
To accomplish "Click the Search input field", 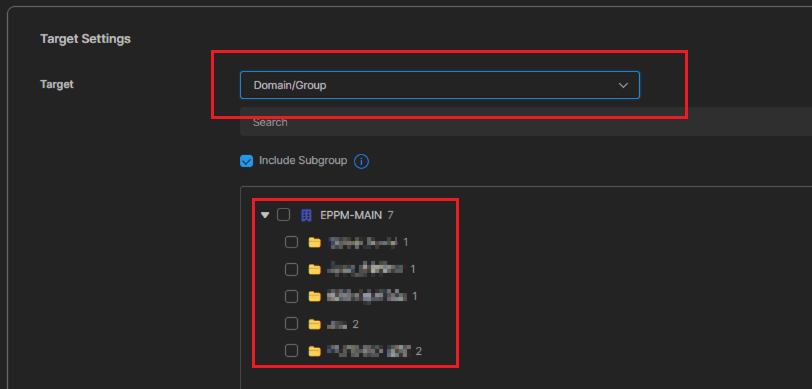I will tap(526, 122).
